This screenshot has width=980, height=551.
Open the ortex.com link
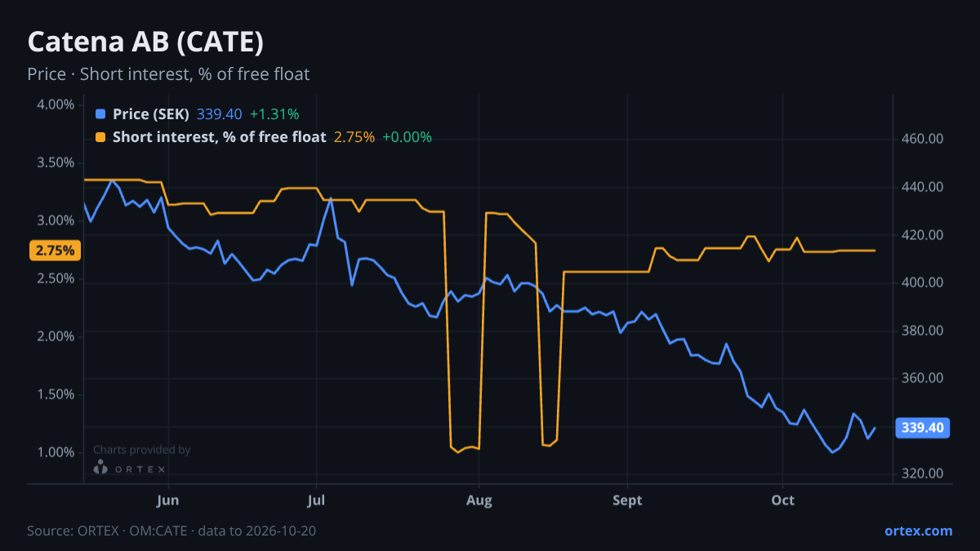point(918,531)
